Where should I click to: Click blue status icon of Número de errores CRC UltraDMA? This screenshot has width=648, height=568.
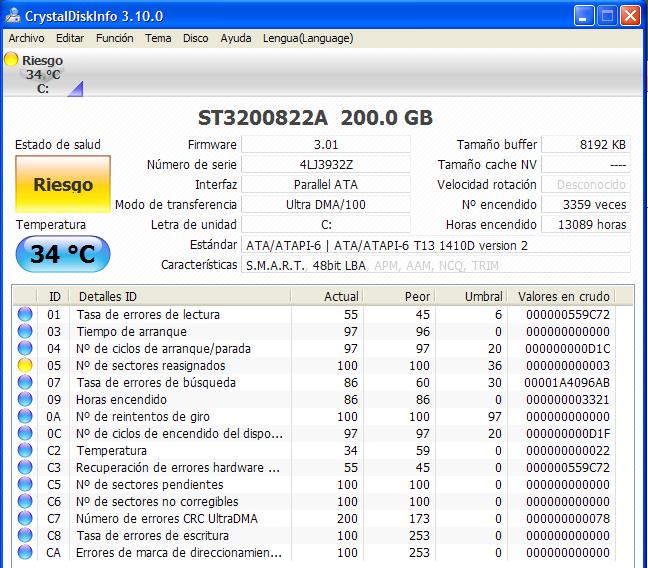point(25,519)
